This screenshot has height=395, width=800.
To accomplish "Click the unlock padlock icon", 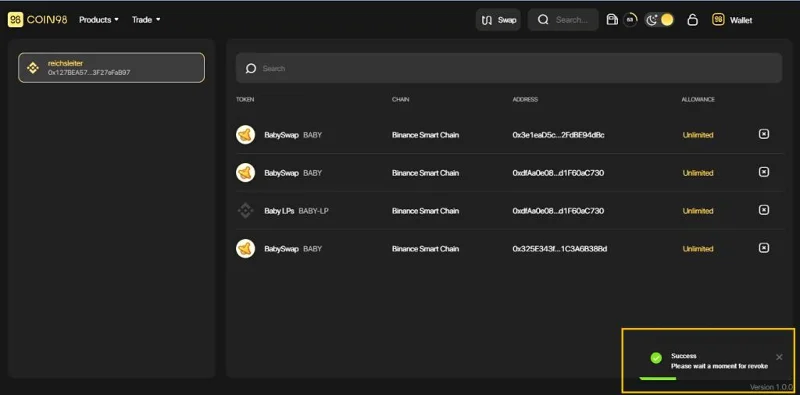I will (692, 20).
